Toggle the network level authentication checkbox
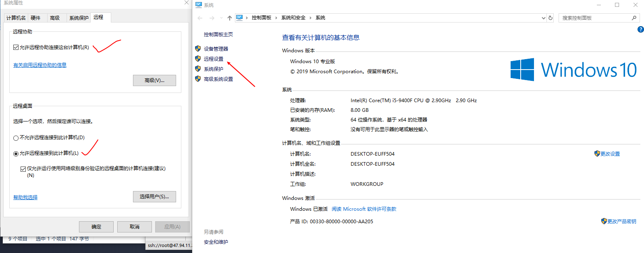The width and height of the screenshot is (644, 253). click(x=23, y=169)
